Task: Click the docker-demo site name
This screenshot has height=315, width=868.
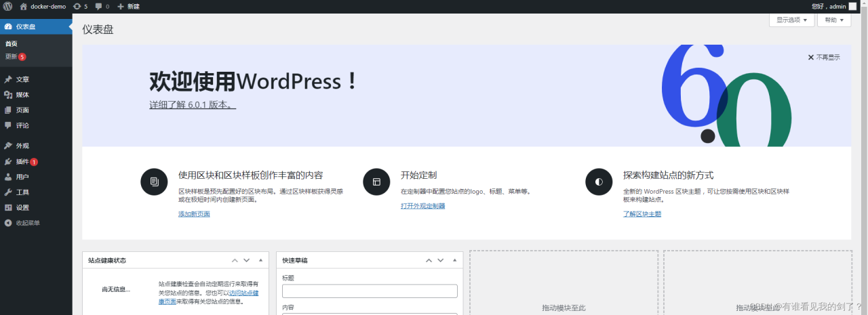Action: tap(48, 6)
